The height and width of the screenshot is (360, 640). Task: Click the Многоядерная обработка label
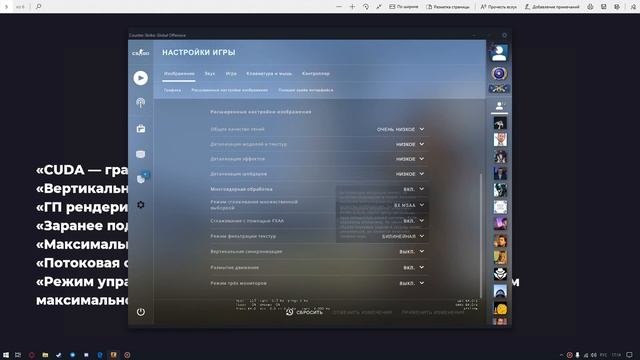[x=241, y=189]
